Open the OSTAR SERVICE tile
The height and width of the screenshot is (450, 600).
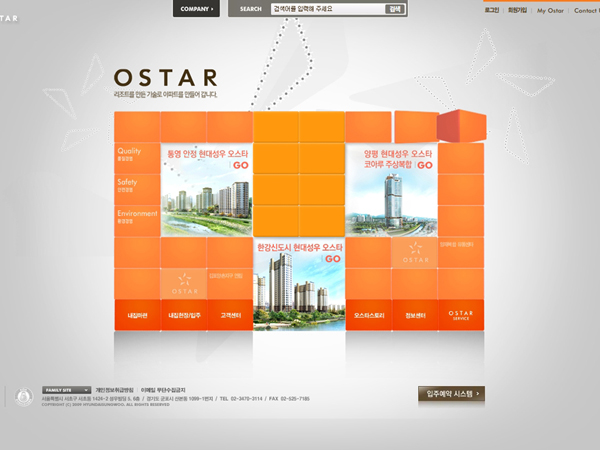(461, 315)
